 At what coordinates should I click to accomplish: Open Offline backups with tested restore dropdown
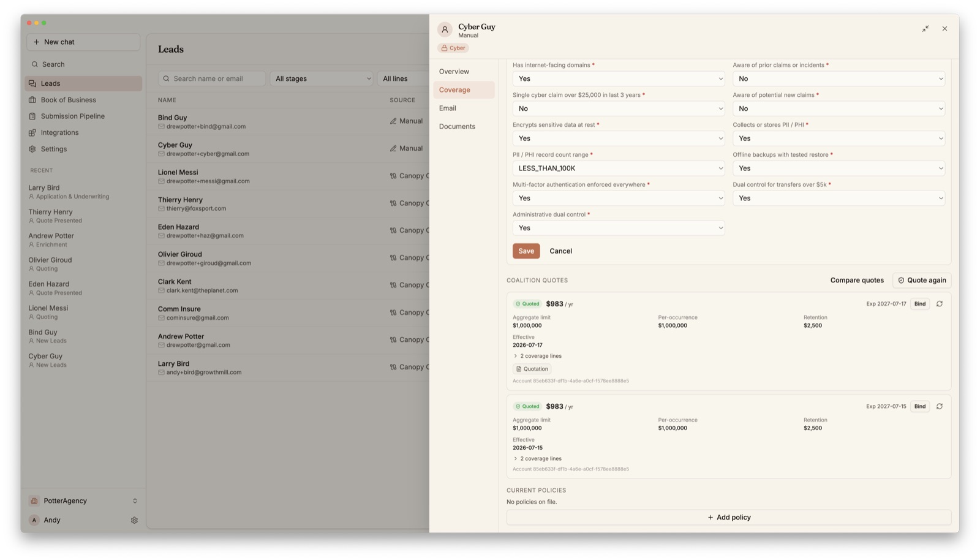click(x=839, y=168)
